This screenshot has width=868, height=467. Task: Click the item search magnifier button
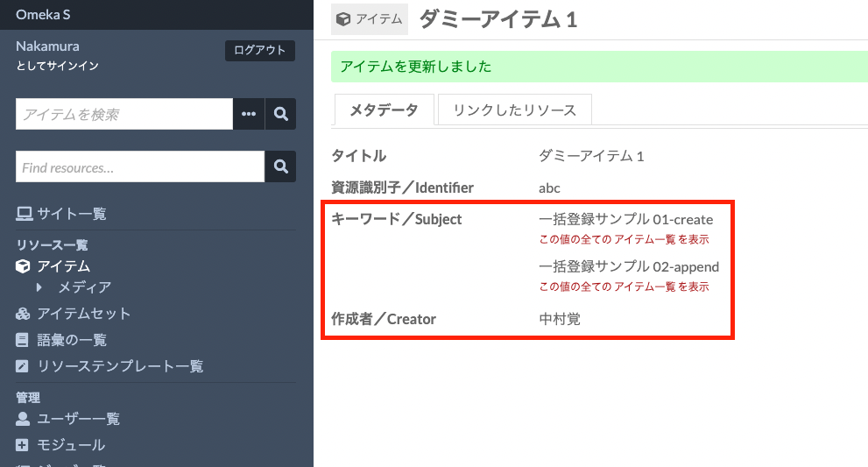pos(280,114)
